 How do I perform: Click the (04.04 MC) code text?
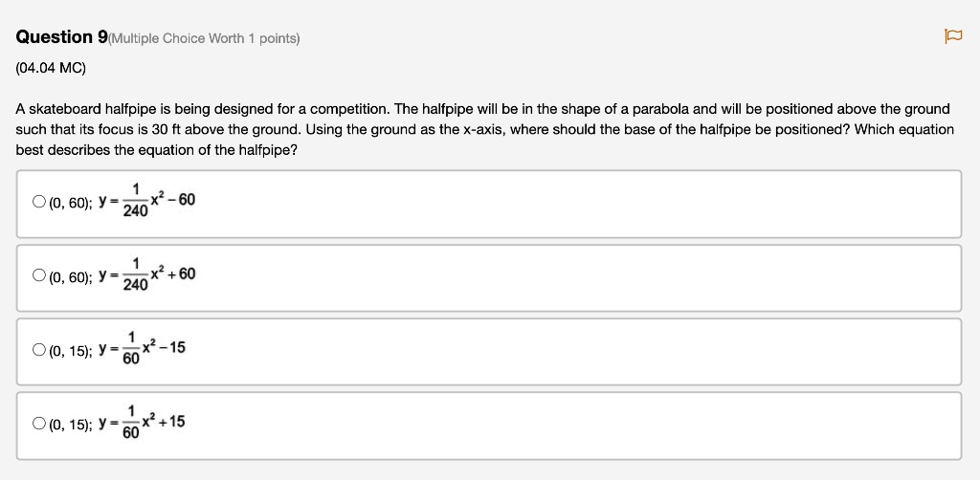point(51,68)
